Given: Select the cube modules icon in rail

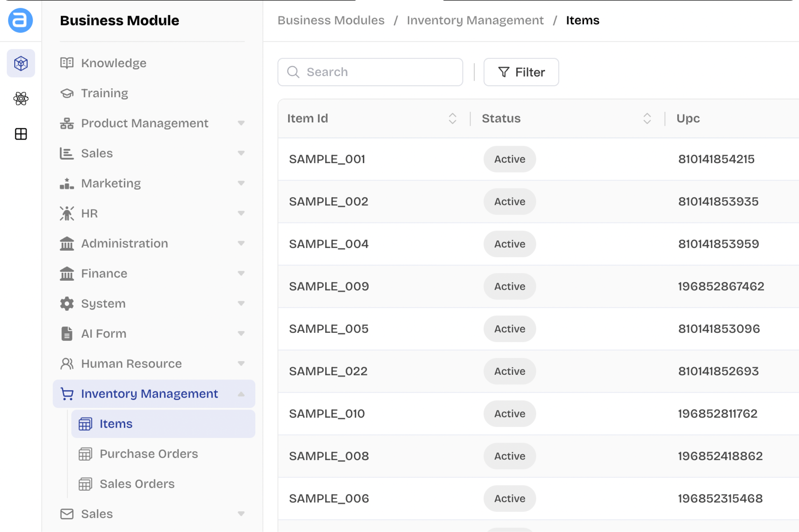Looking at the screenshot, I should click(x=21, y=63).
